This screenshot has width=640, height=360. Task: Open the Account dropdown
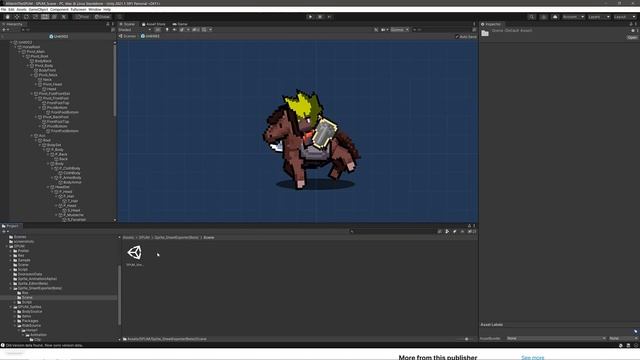[x=573, y=17]
